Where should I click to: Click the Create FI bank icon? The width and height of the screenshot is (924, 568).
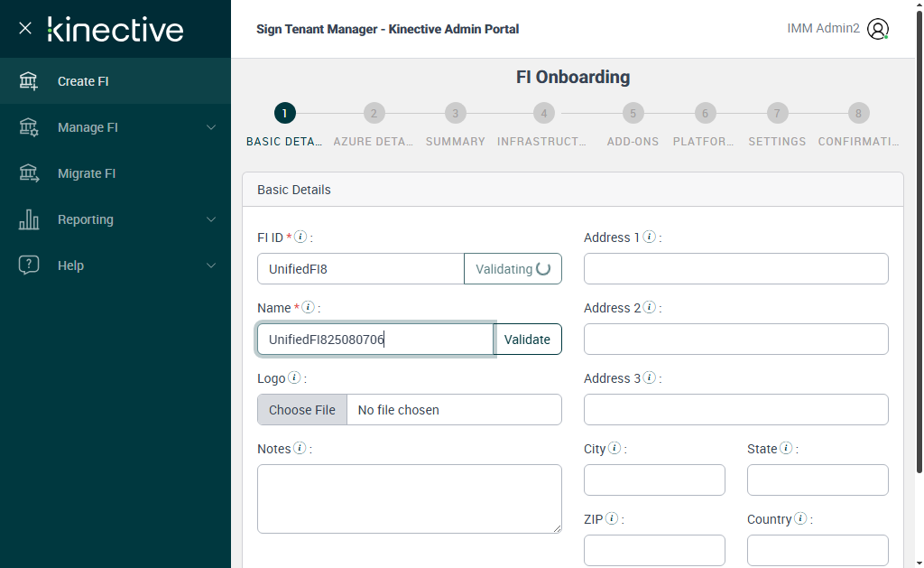coord(29,81)
